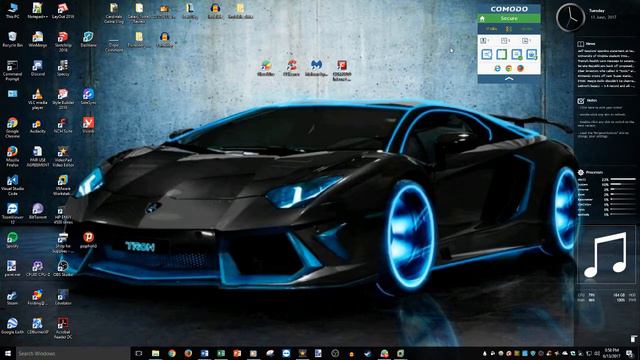Open Word on the taskbar

[204, 353]
